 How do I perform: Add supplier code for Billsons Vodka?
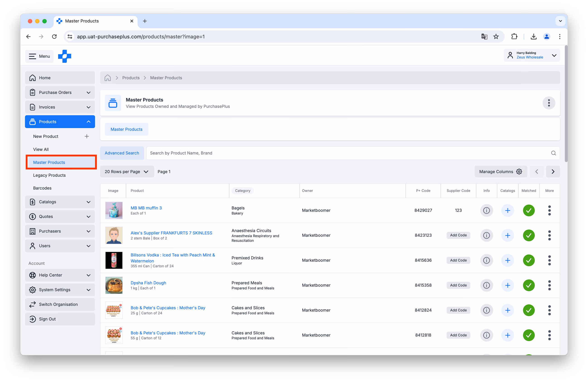pyautogui.click(x=458, y=260)
